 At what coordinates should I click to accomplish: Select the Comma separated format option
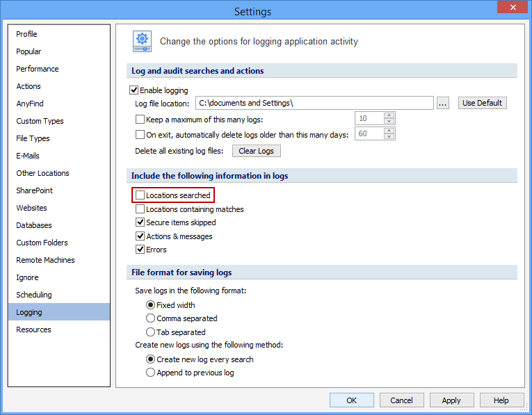point(150,318)
